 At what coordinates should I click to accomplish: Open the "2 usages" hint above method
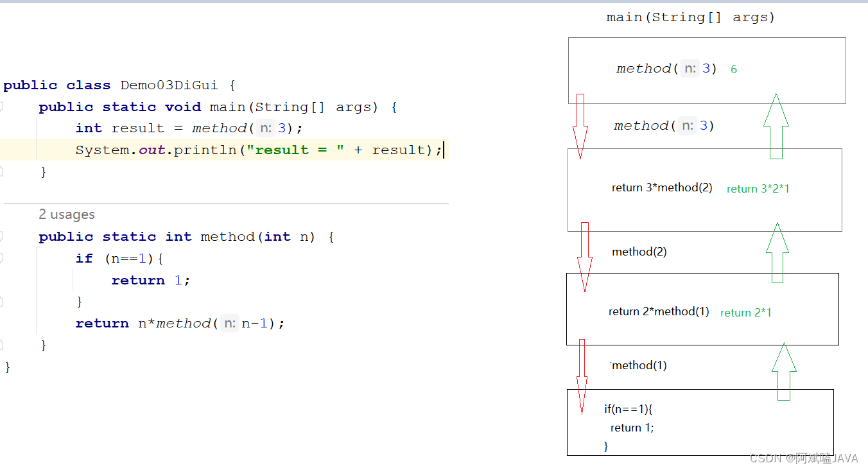click(67, 214)
